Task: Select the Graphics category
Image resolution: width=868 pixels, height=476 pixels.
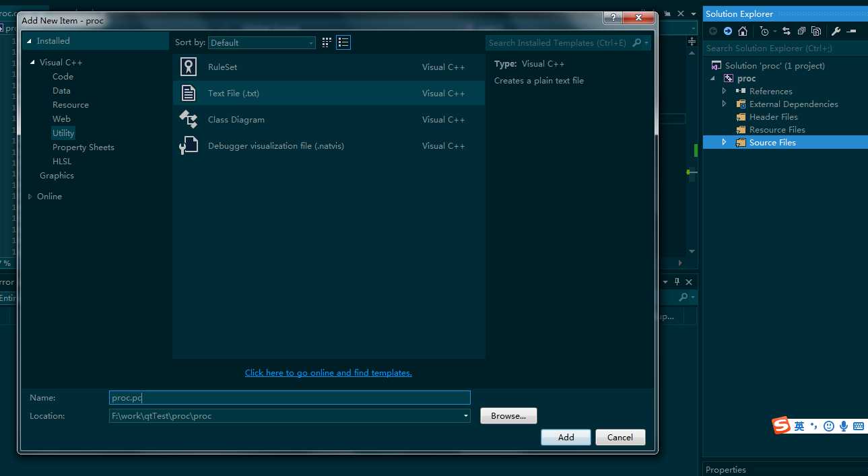Action: (x=57, y=175)
